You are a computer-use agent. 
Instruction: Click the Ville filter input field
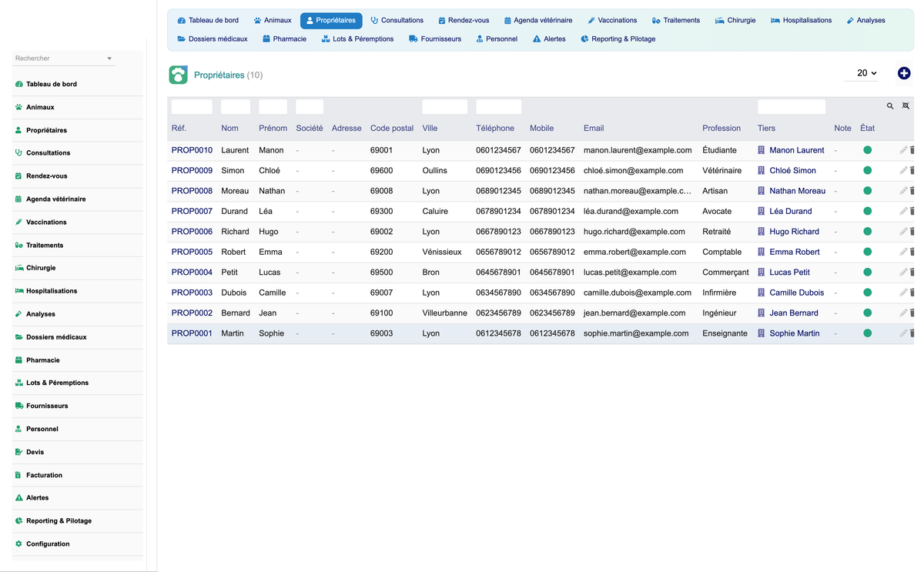(x=444, y=107)
